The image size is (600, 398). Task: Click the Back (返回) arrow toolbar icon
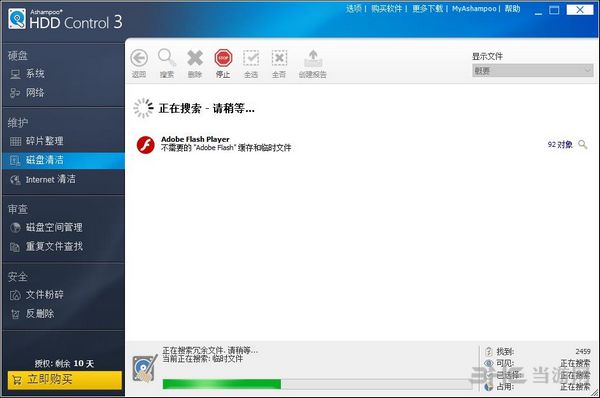coord(139,59)
